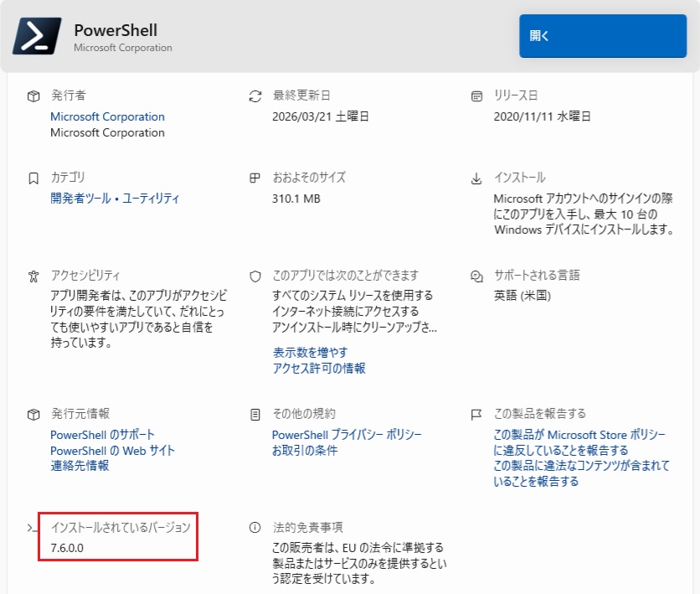Open the PowerShell のサポート link
700x594 pixels.
click(x=102, y=435)
